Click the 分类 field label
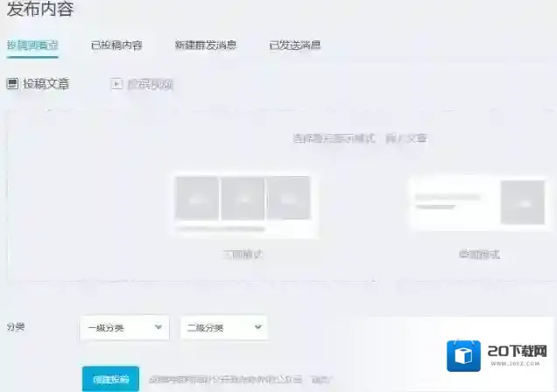 [16, 327]
